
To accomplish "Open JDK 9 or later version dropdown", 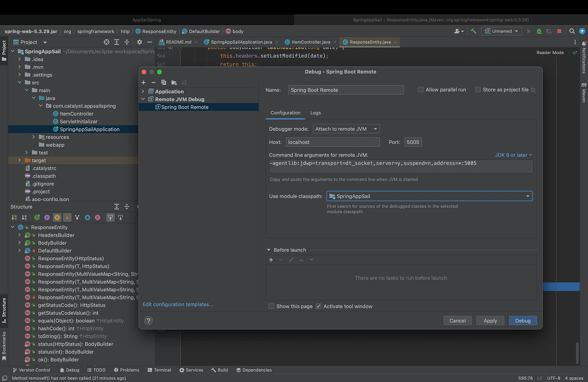I will [x=513, y=155].
